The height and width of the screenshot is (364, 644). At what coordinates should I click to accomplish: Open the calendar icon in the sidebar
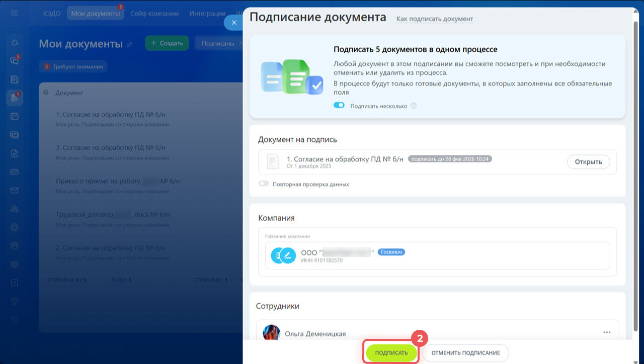14,116
